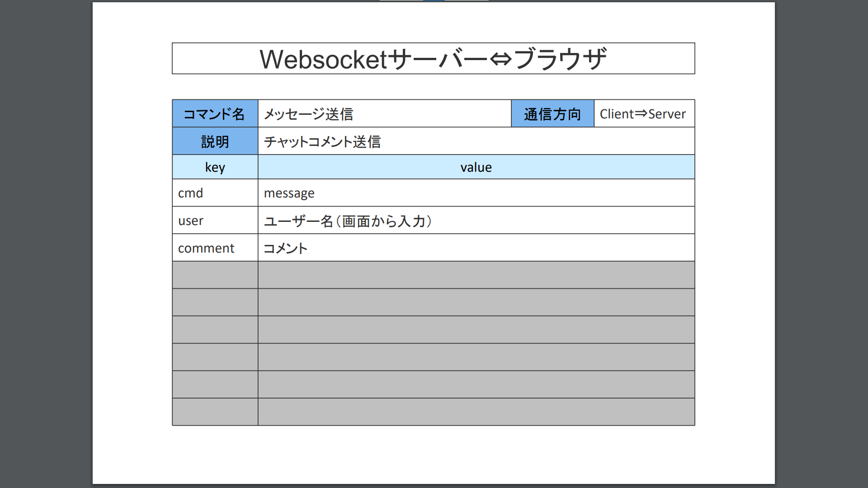Click the value column header
Viewport: 868px width, 488px height.
(476, 167)
